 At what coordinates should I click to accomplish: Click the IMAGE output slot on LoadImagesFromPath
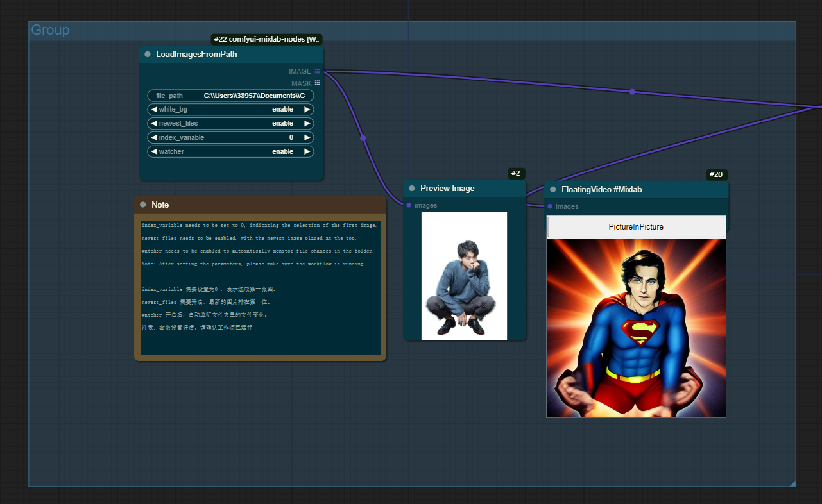pos(317,71)
